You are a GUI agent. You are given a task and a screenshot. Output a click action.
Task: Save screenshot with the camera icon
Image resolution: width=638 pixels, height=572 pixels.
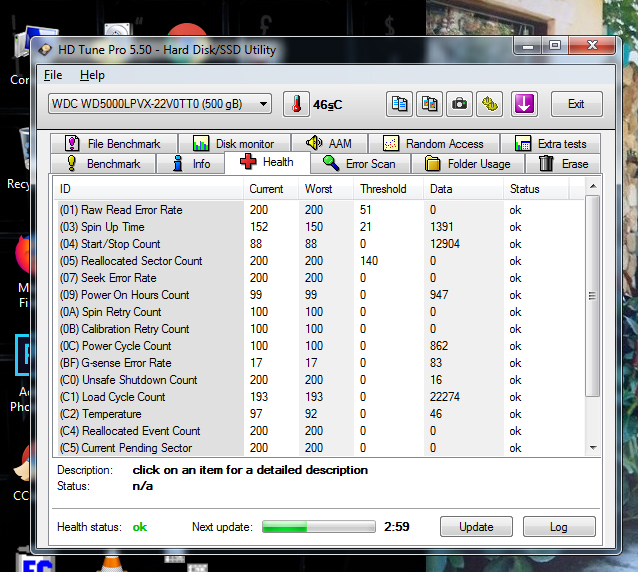point(459,104)
